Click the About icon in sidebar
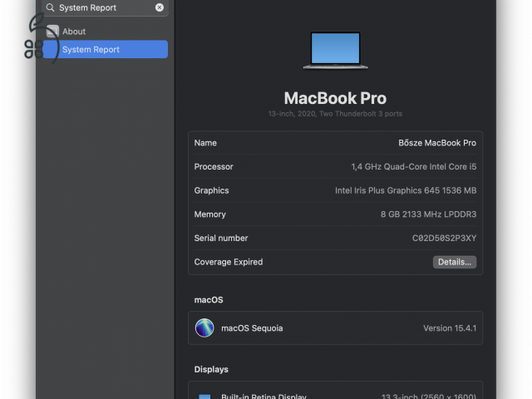This screenshot has height=399, width=532. [x=52, y=32]
